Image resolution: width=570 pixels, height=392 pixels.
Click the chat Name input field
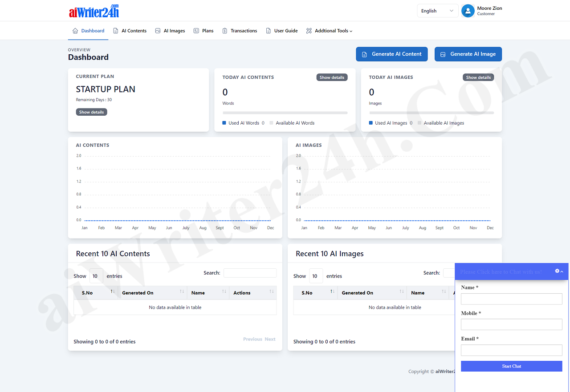[511, 299]
